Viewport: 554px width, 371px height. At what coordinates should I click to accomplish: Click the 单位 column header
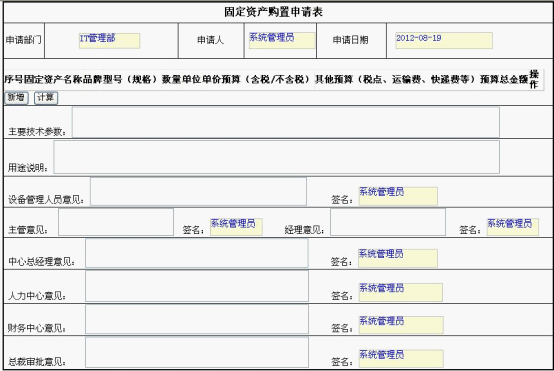coord(191,79)
